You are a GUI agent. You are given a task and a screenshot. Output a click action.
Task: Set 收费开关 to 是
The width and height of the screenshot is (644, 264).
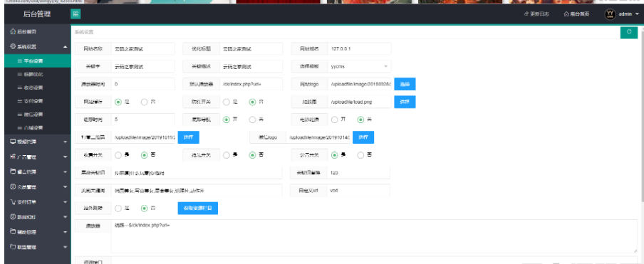pos(118,155)
